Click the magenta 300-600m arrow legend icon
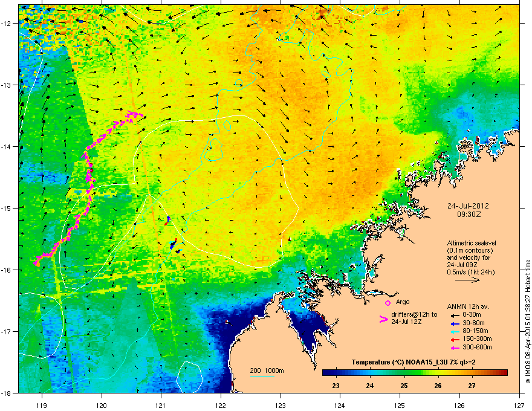This screenshot has width=532, height=411. pos(454,348)
